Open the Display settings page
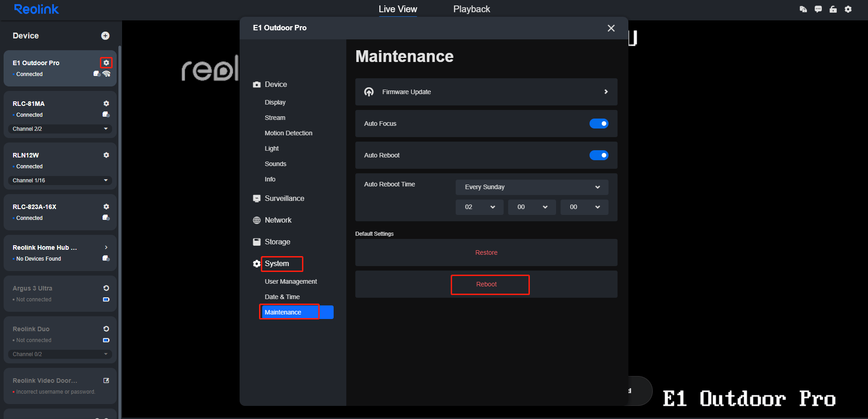868x419 pixels. coord(275,102)
